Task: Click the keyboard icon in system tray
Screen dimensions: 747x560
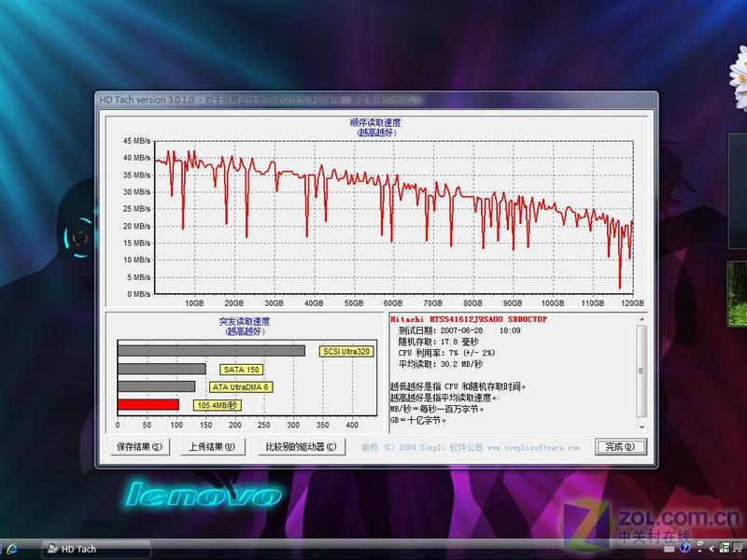Action: click(x=669, y=549)
